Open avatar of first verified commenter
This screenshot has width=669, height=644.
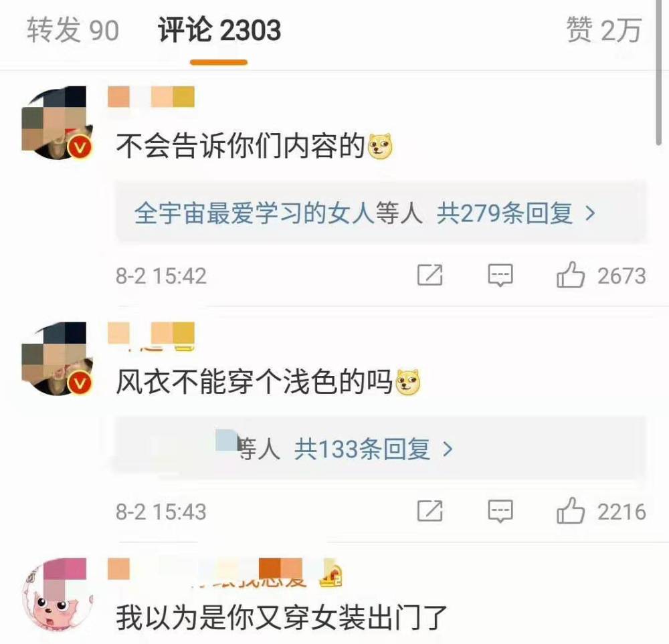coord(58,122)
